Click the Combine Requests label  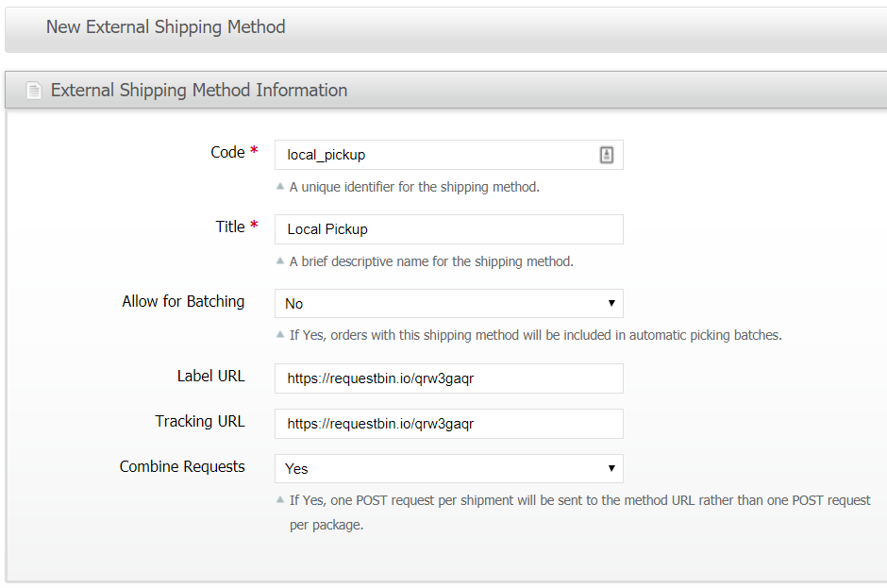click(182, 467)
